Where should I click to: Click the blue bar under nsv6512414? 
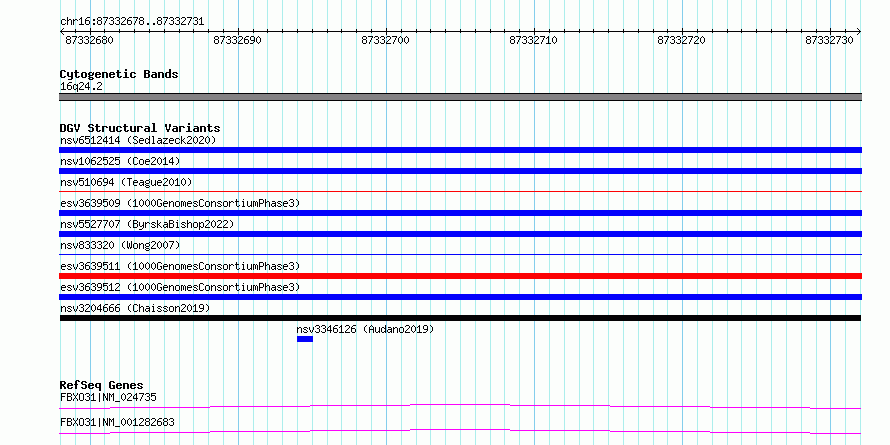click(x=460, y=150)
